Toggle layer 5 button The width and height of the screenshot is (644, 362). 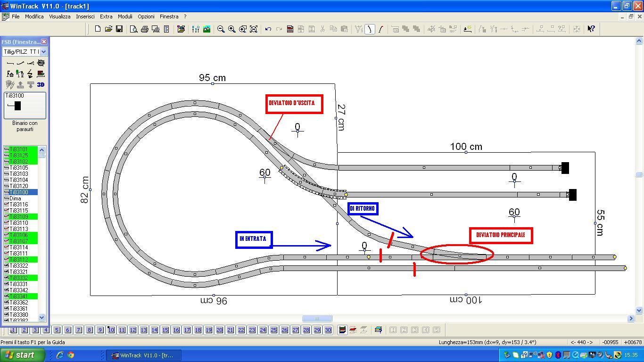(57, 330)
